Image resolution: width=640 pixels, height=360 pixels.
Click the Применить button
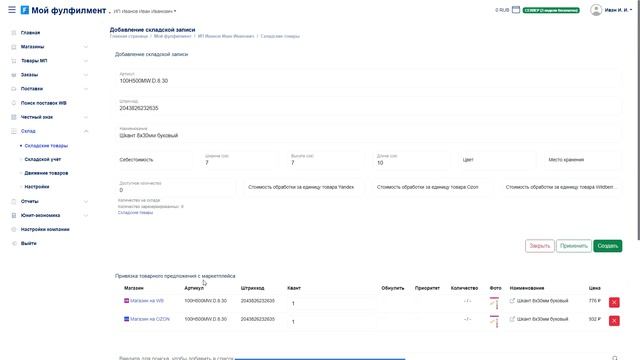pyautogui.click(x=573, y=246)
